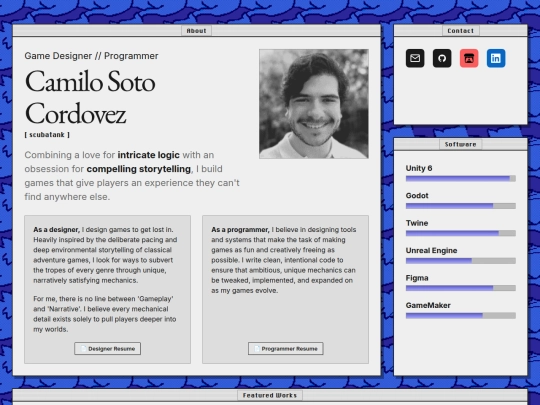Click the GameMaker skill bar
Image resolution: width=540 pixels, height=405 pixels.
[461, 315]
